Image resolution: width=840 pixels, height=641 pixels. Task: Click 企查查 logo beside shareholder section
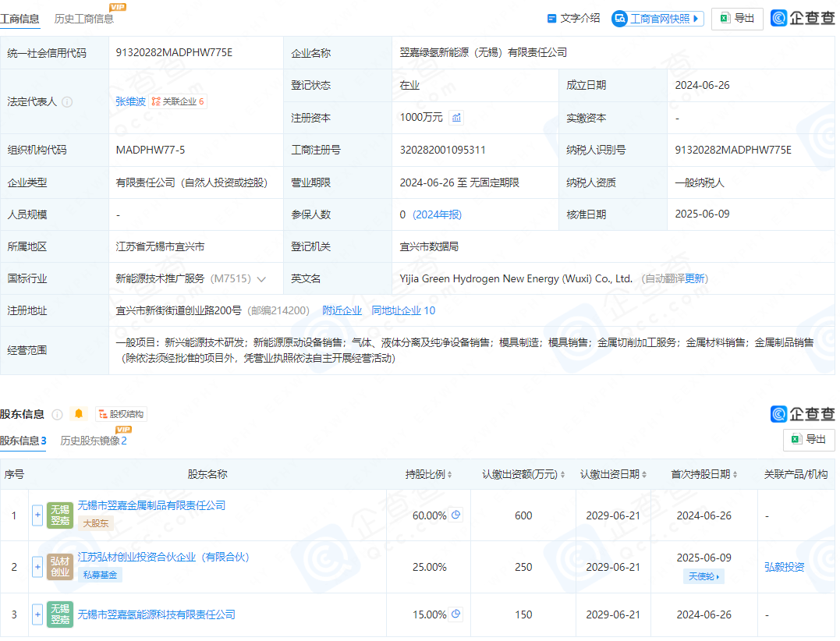803,414
